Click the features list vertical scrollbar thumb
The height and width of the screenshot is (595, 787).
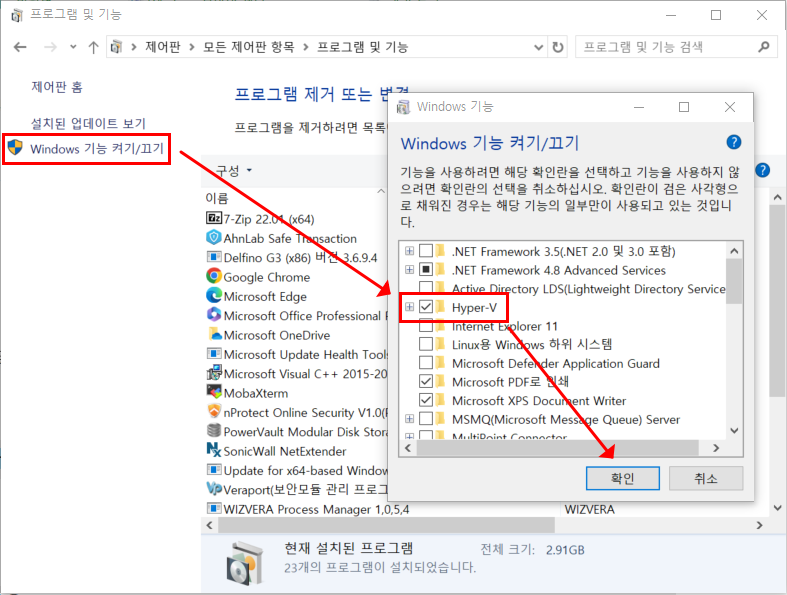tap(734, 281)
